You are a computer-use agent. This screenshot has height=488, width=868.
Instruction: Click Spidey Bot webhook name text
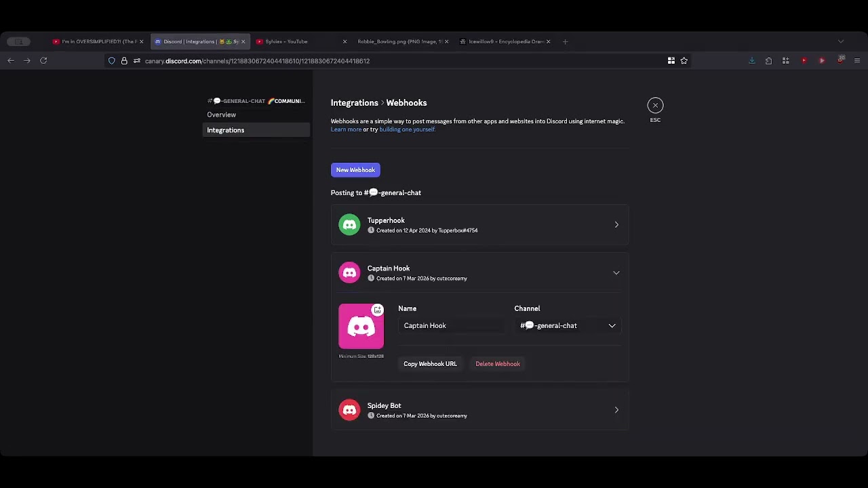pos(384,405)
